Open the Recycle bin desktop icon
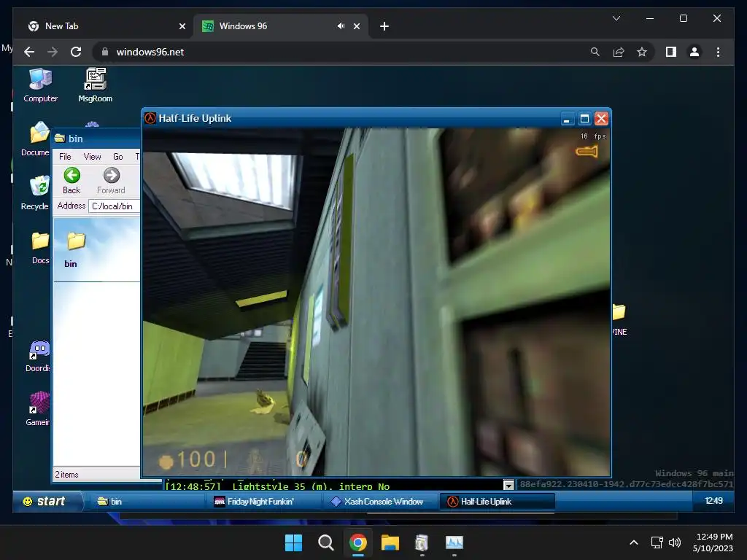 click(x=38, y=192)
